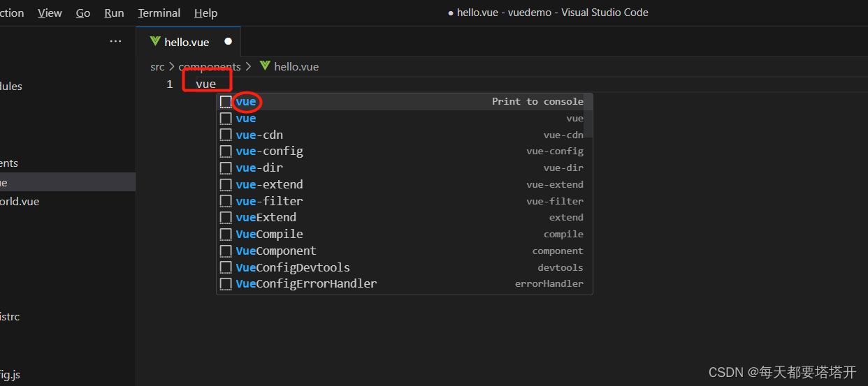Image resolution: width=868 pixels, height=386 pixels.
Task: Click the snippet icon beside vue-extend
Action: [226, 185]
